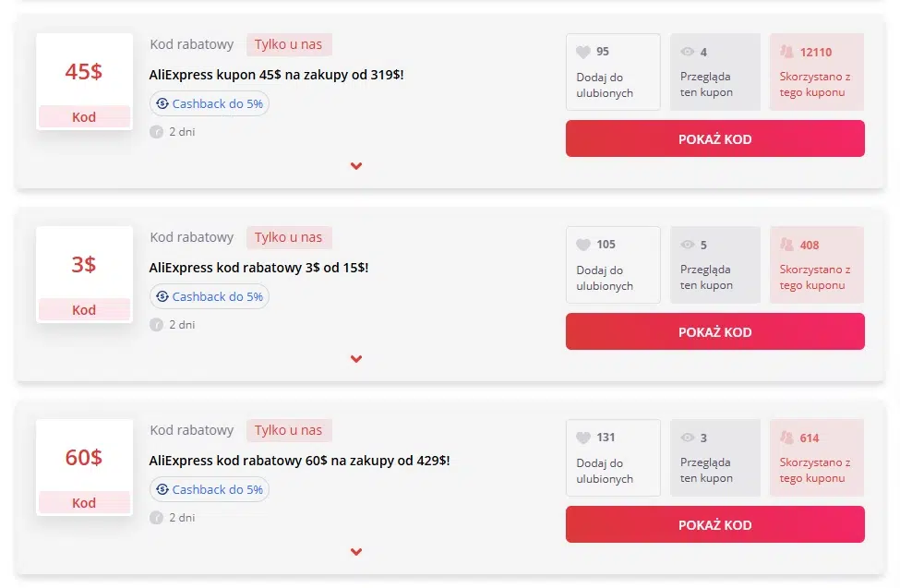Click the Kod rabatowy label on the 3$ offer

click(192, 237)
